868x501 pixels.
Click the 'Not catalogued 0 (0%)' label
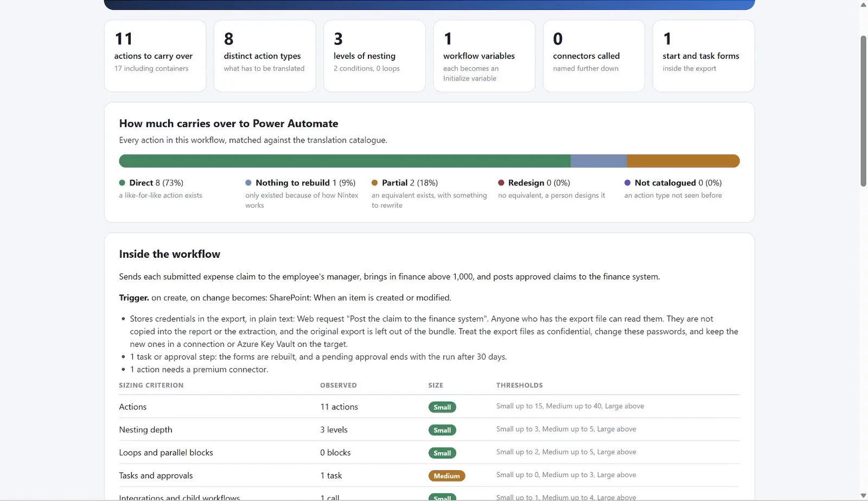coord(678,183)
